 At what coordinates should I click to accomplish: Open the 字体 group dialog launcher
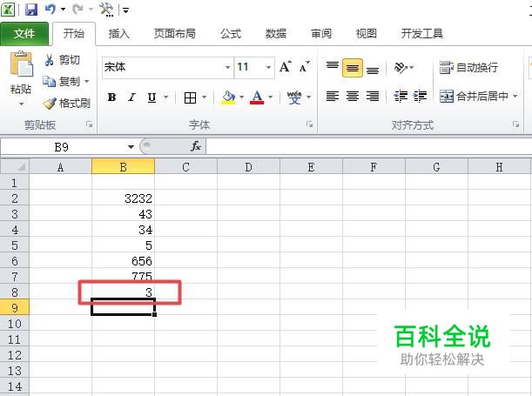(309, 124)
